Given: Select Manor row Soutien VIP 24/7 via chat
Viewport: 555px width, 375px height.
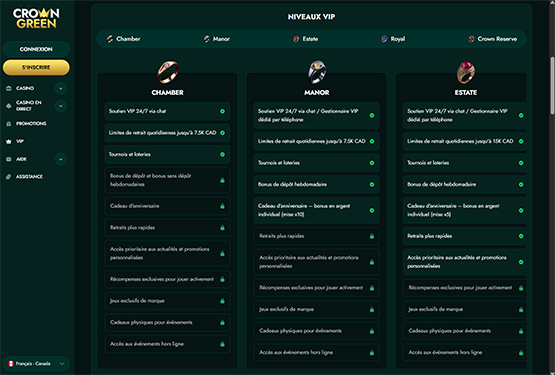Looking at the screenshot, I should click(x=316, y=115).
